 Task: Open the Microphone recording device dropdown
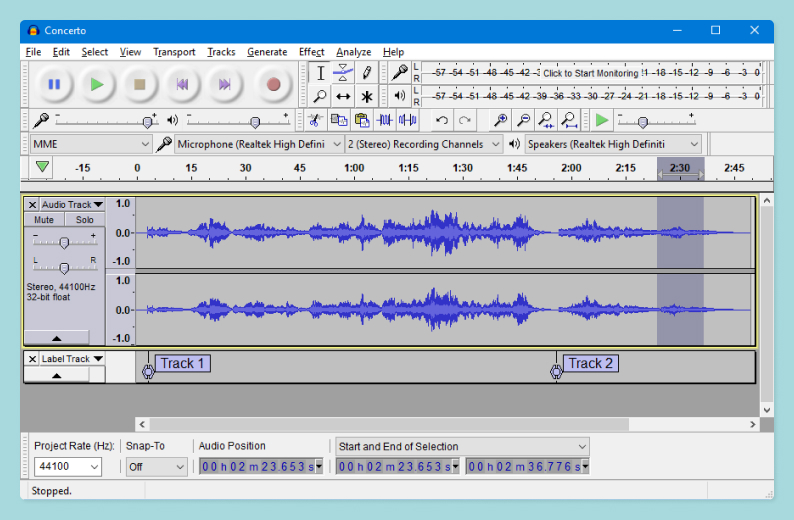pyautogui.click(x=259, y=144)
